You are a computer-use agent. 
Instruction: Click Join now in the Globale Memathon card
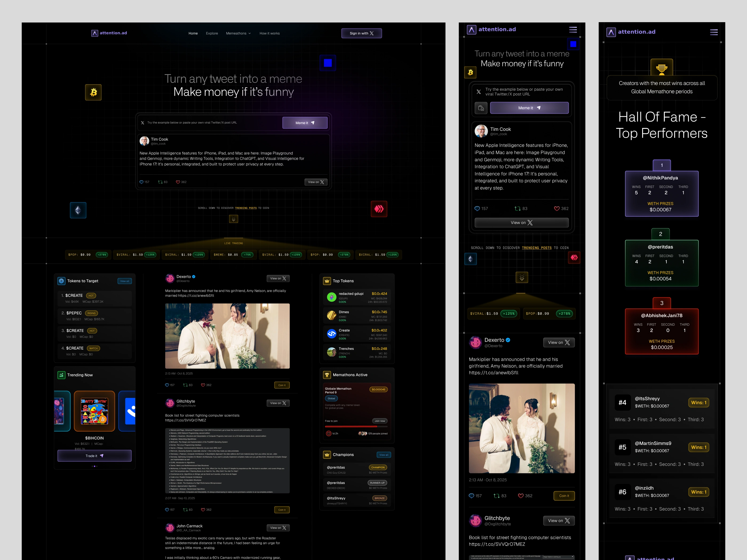380,421
